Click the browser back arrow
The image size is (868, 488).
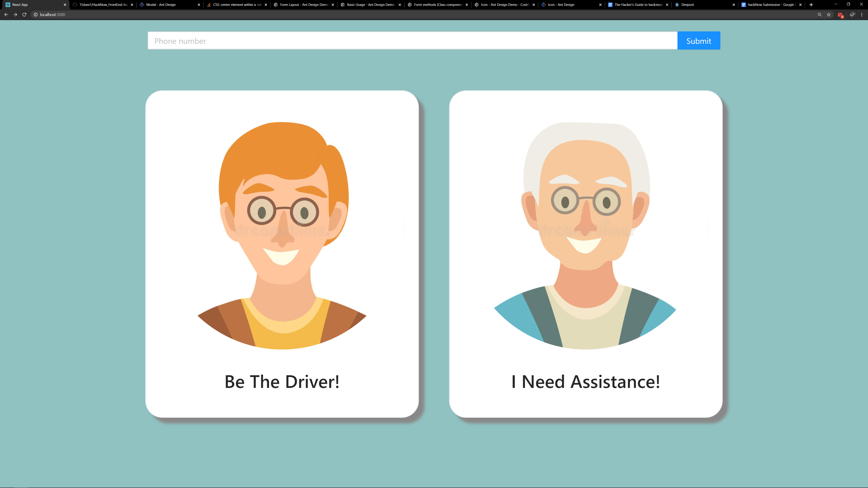pos(6,14)
